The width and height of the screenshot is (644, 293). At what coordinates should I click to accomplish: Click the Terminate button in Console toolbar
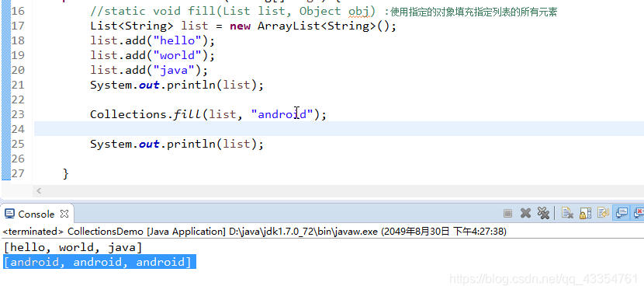tap(507, 213)
